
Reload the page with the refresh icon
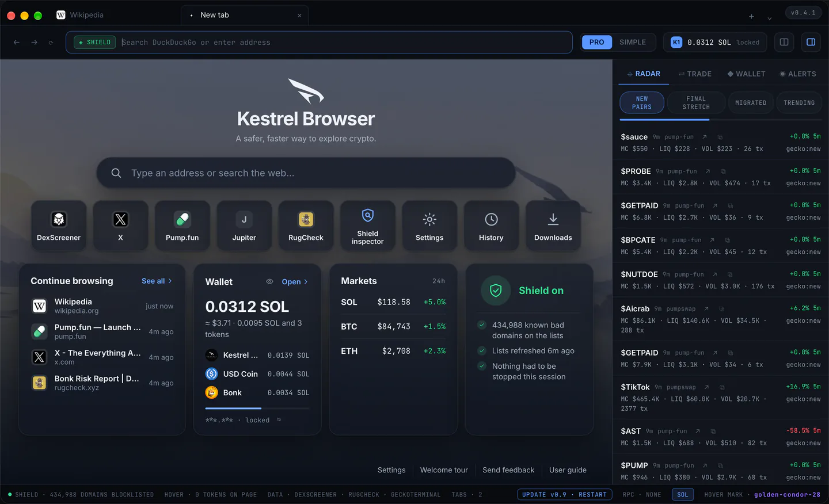[51, 43]
